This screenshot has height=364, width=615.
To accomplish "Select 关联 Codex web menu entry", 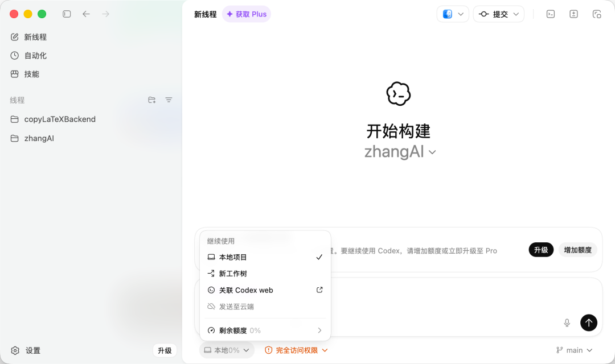I will pyautogui.click(x=265, y=290).
